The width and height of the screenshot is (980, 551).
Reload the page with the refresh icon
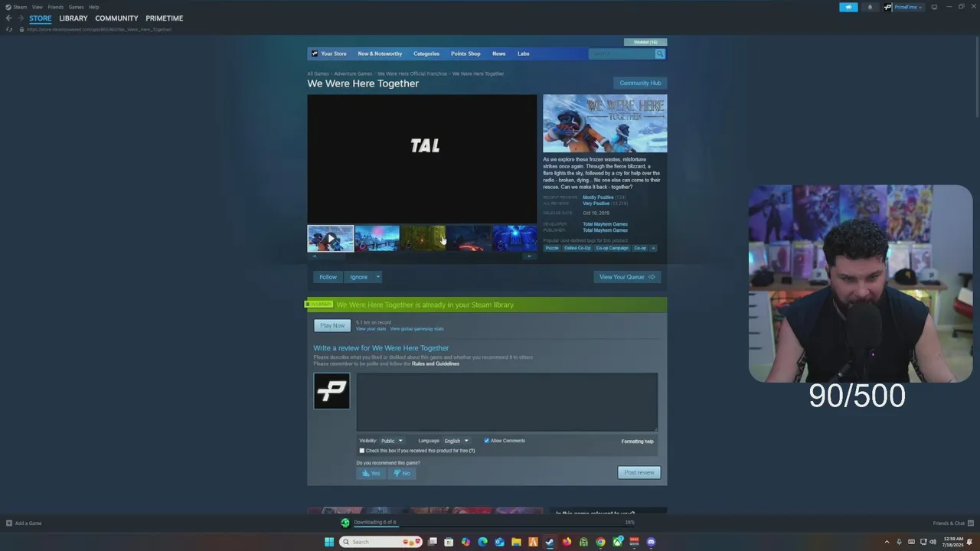point(9,29)
